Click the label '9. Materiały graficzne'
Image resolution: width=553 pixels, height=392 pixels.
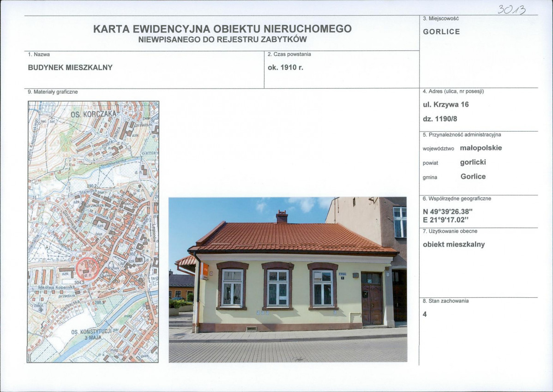click(53, 92)
